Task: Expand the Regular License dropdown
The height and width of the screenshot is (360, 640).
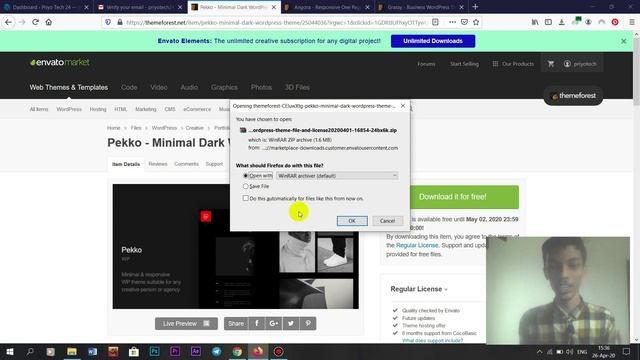Action: (419, 289)
